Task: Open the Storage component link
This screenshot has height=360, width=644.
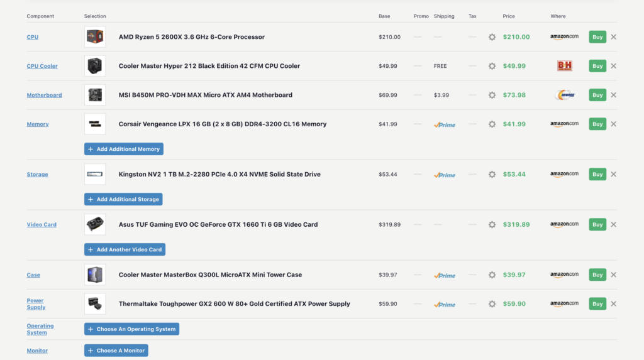Action: pos(37,175)
